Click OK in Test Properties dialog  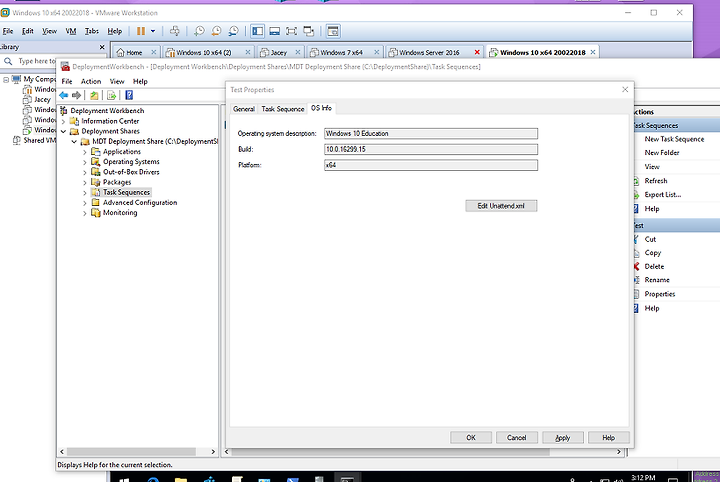click(471, 437)
